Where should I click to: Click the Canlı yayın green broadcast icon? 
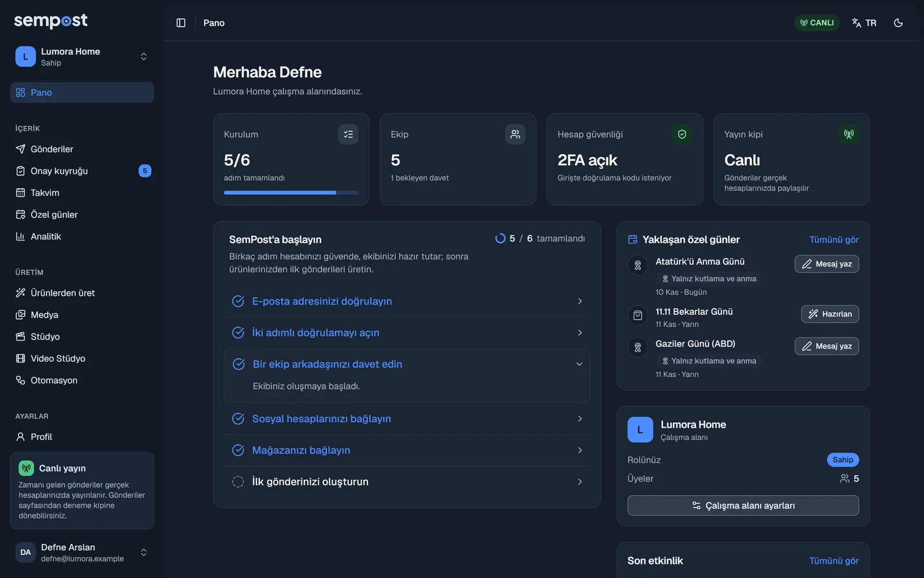coord(26,468)
